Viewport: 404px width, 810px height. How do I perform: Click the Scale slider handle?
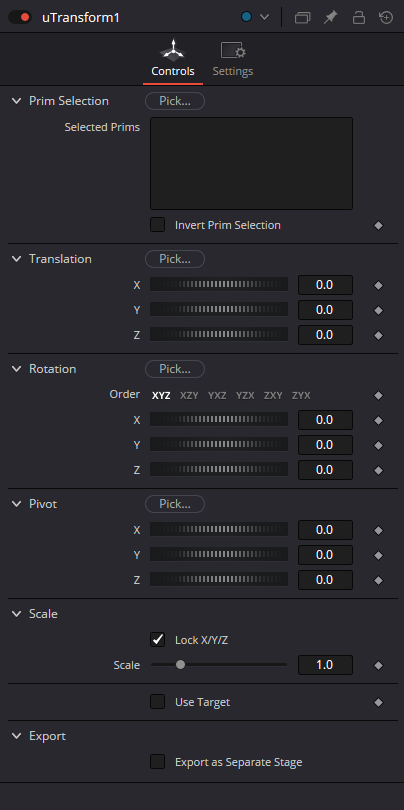180,665
